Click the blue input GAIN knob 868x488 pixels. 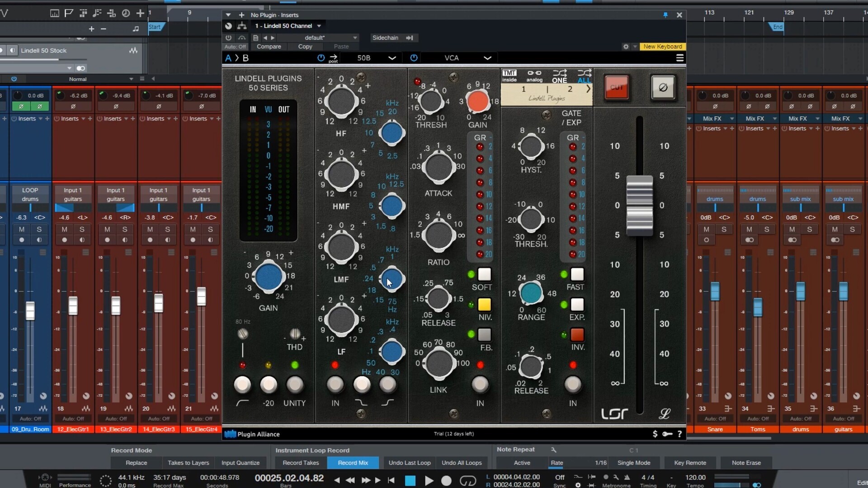tap(268, 277)
